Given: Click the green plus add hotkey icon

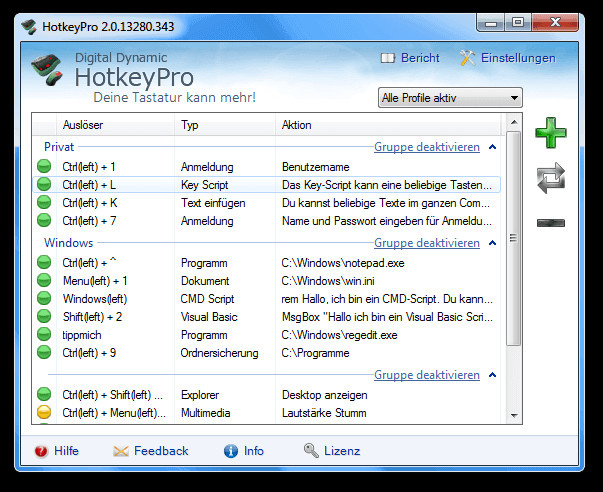Looking at the screenshot, I should [x=551, y=133].
